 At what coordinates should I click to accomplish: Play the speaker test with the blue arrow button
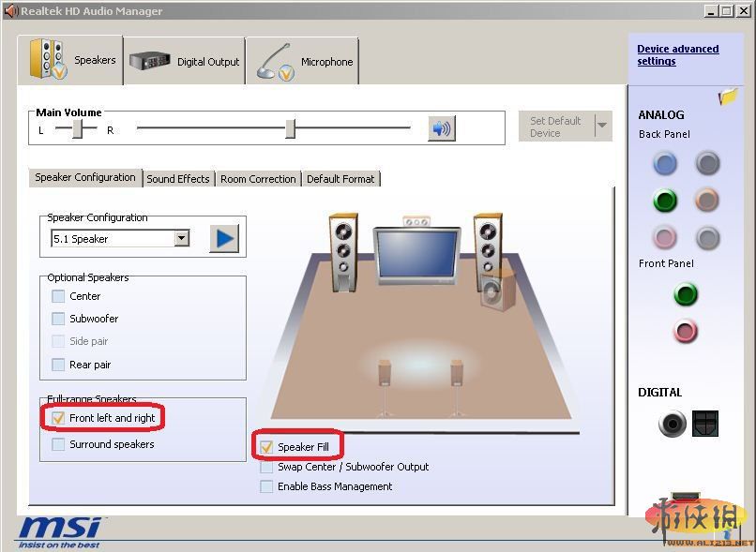click(x=224, y=238)
